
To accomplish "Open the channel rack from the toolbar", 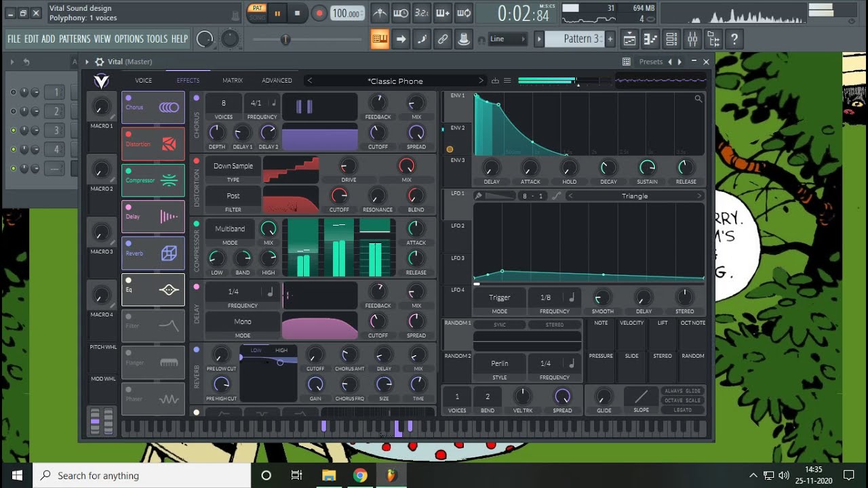I will point(671,39).
